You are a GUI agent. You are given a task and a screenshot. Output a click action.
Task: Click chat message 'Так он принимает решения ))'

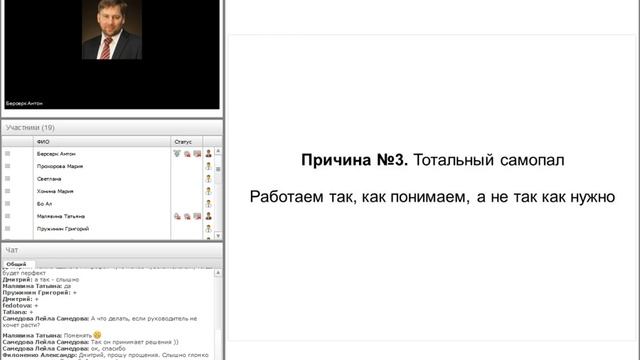click(x=134, y=342)
